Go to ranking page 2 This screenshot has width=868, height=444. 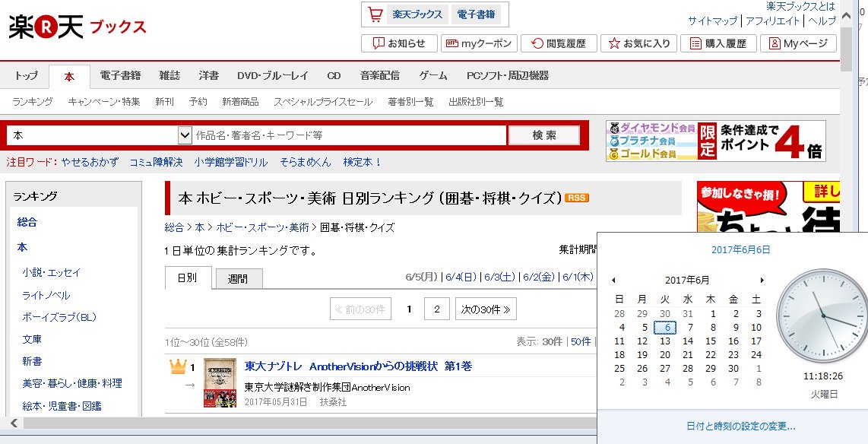click(x=437, y=309)
